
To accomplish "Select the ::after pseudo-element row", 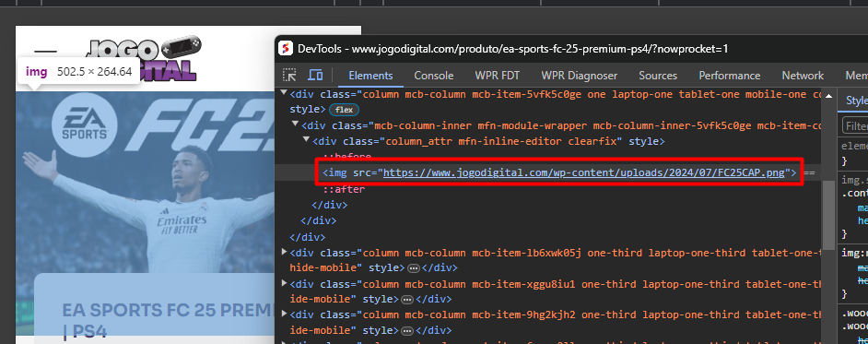I will pyautogui.click(x=345, y=189).
